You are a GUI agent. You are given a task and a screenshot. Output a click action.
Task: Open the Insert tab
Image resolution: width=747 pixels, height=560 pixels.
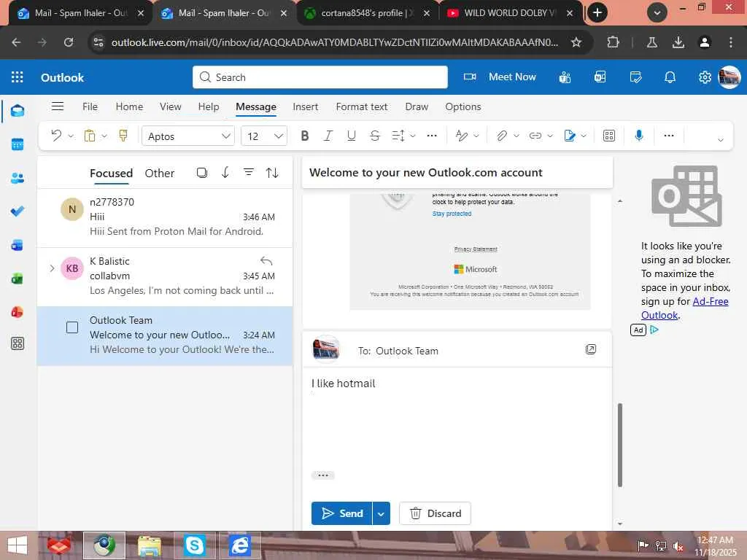306,106
